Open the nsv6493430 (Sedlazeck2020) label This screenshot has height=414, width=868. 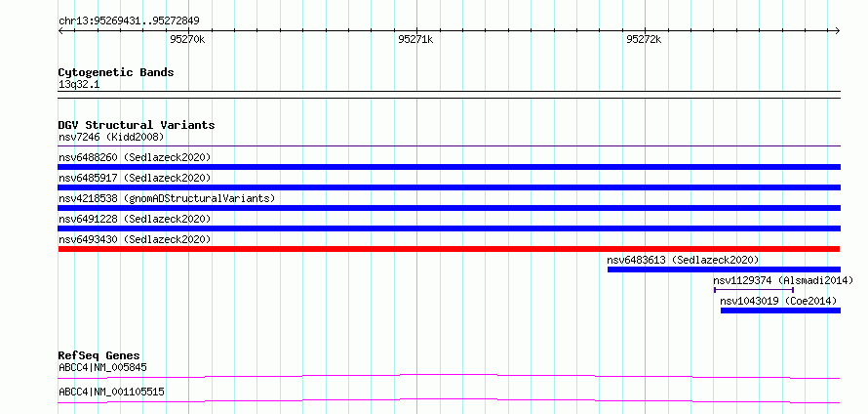135,239
